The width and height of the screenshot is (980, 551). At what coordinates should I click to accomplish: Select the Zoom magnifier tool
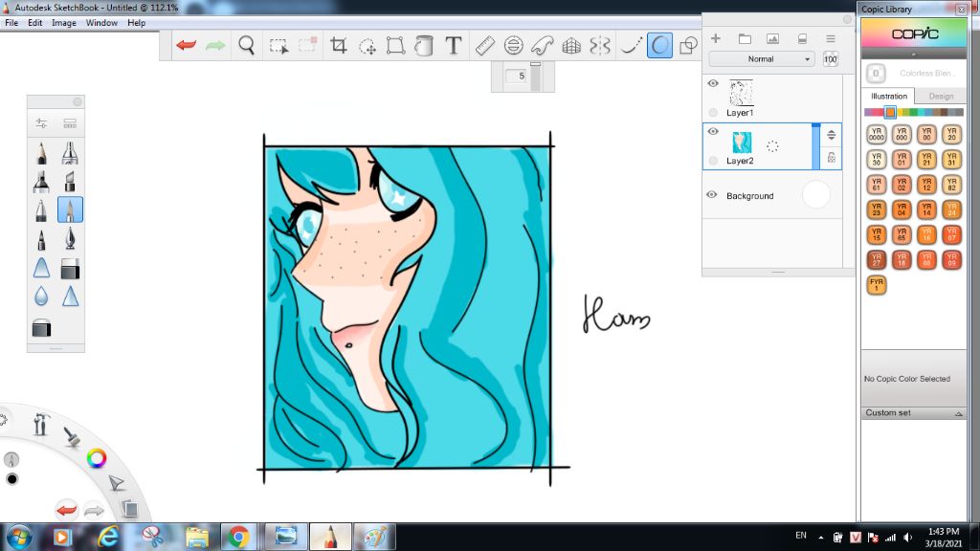[247, 46]
